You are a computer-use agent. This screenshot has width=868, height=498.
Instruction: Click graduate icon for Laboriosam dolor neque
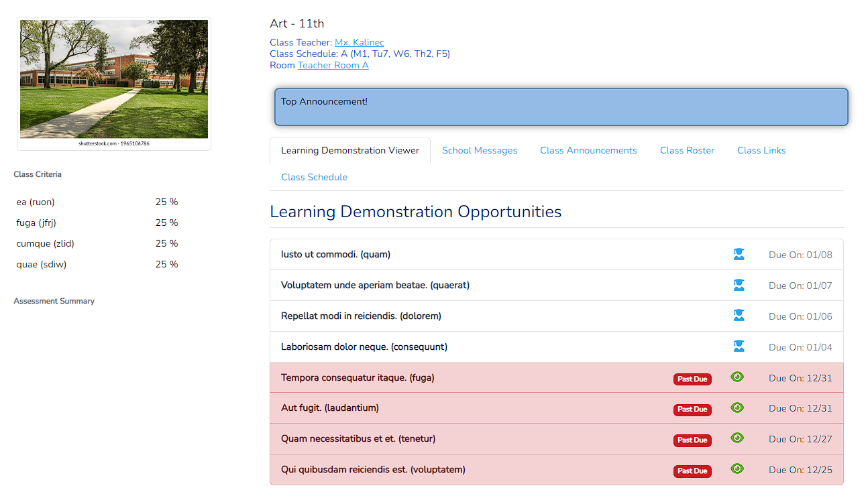pyautogui.click(x=739, y=347)
